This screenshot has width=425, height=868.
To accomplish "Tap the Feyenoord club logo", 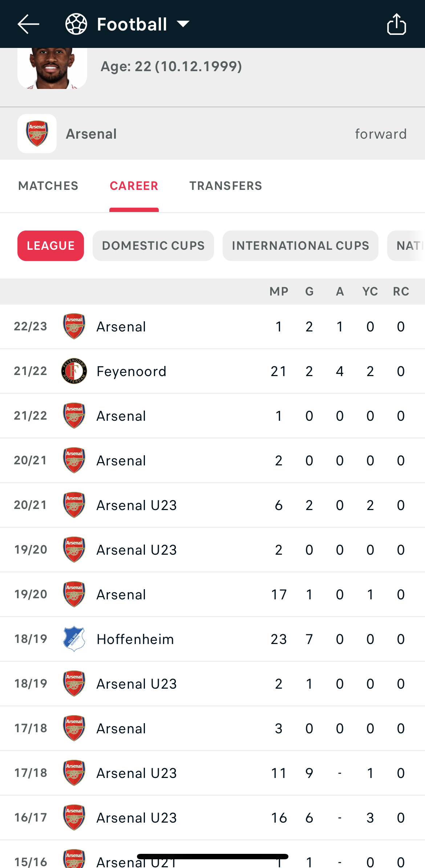I will tap(74, 371).
